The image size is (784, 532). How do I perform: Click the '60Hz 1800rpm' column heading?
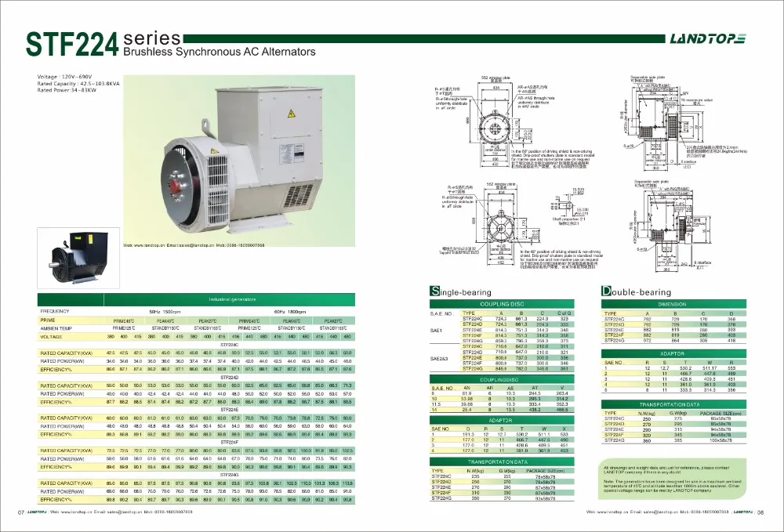[290, 312]
